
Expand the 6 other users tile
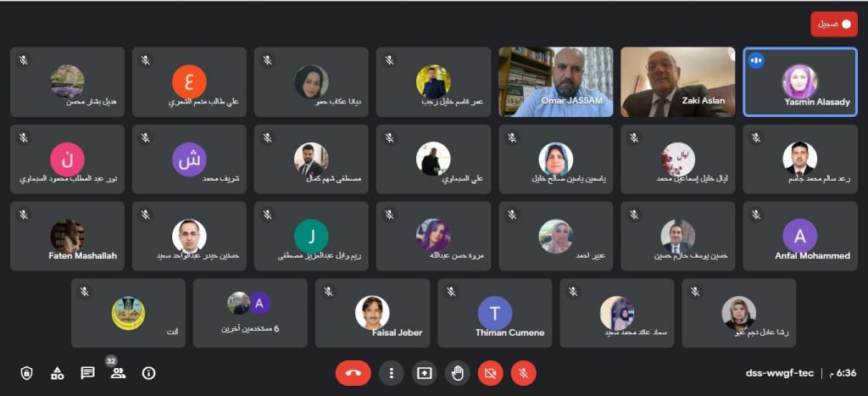click(x=250, y=313)
